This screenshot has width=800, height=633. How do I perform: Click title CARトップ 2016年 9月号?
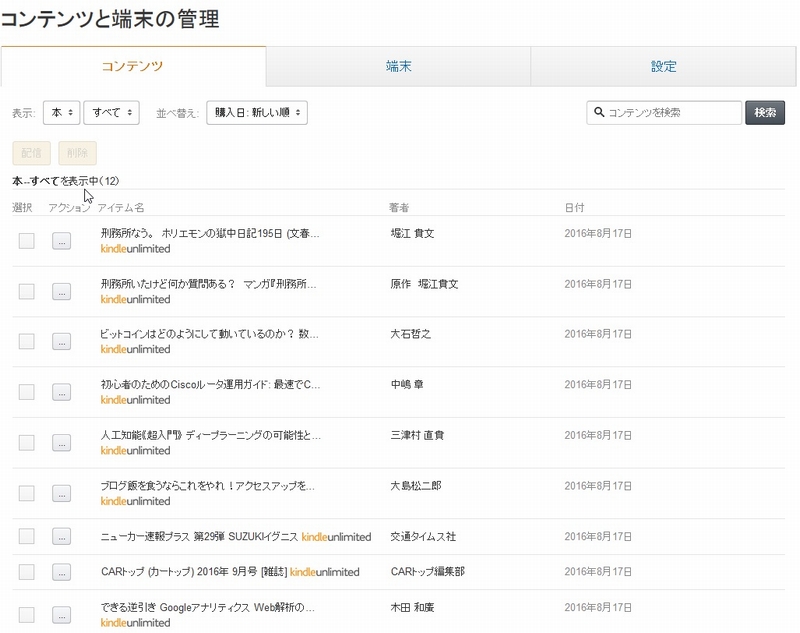click(x=194, y=572)
